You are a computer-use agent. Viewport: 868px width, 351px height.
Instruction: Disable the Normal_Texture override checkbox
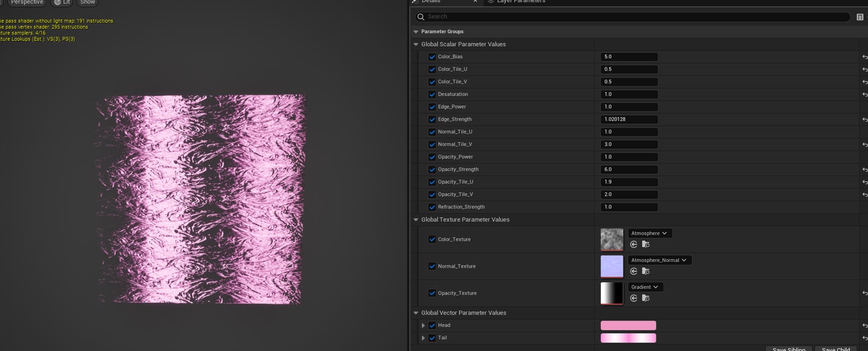tap(432, 266)
